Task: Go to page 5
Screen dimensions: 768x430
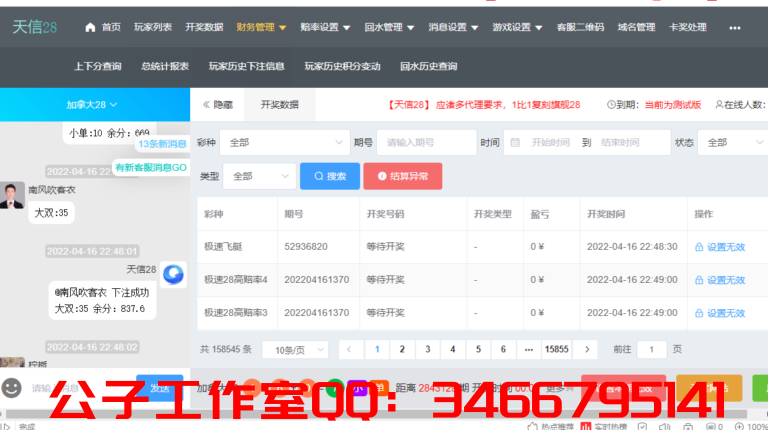Action: click(x=478, y=349)
